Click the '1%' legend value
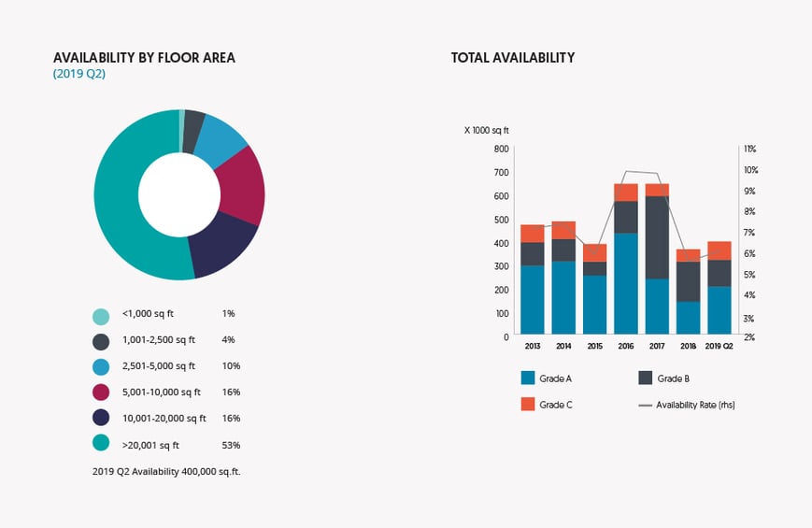 [x=228, y=313]
